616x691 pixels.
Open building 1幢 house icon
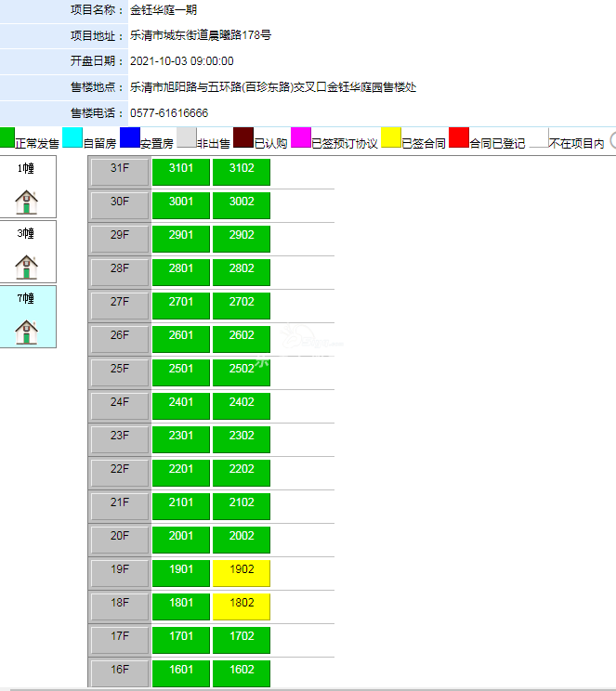coord(26,202)
